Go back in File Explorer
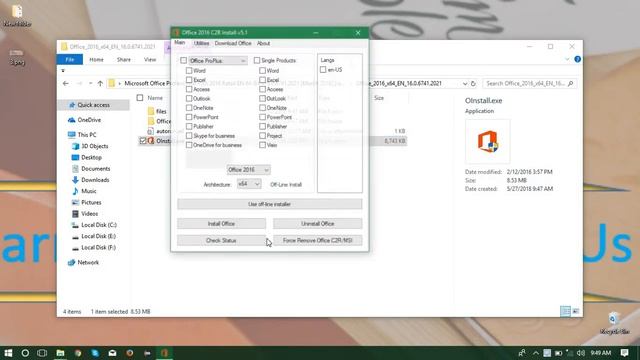640x360 pixels. pos(66,83)
